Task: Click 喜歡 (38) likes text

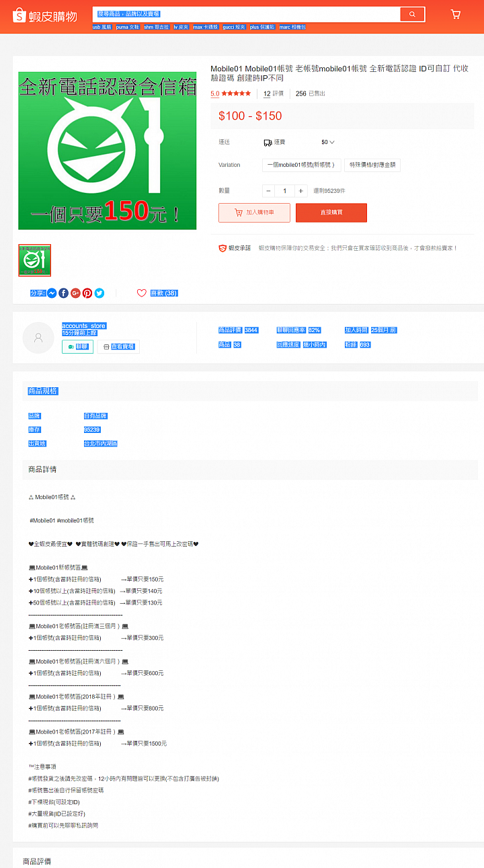Action: tap(163, 293)
